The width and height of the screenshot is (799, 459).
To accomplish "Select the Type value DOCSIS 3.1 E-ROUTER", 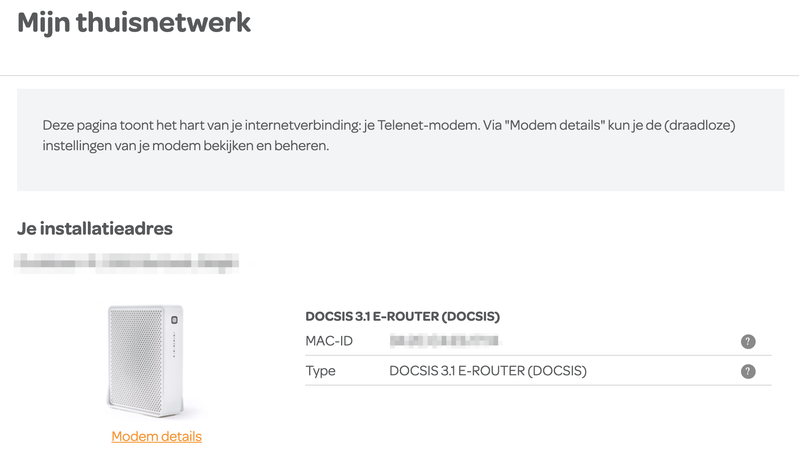I will coord(487,371).
